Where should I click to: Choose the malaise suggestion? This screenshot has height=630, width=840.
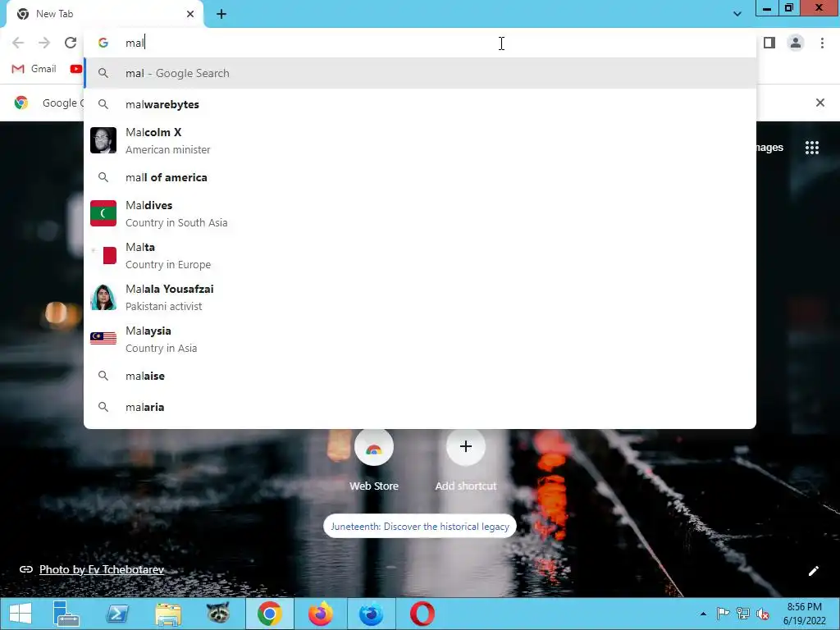tap(420, 376)
